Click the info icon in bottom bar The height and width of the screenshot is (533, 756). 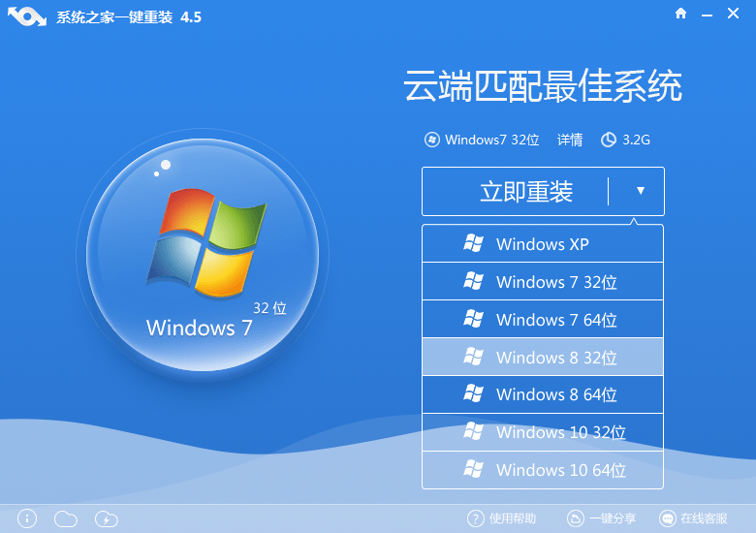click(x=27, y=518)
